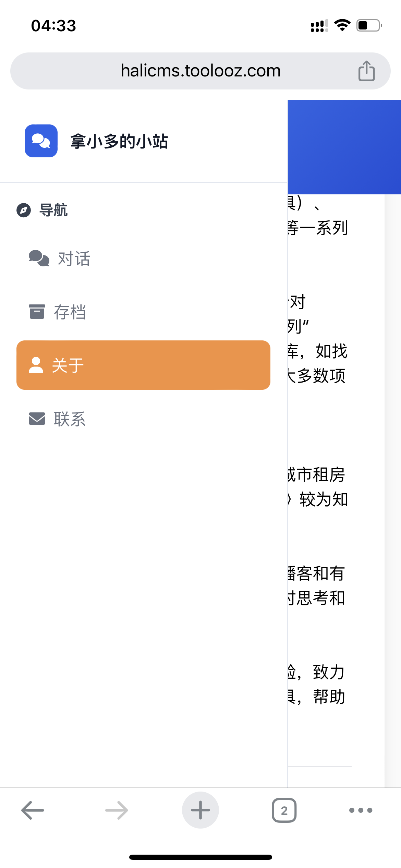Tap the envelope icon for 联系
The width and height of the screenshot is (401, 868).
(x=37, y=419)
